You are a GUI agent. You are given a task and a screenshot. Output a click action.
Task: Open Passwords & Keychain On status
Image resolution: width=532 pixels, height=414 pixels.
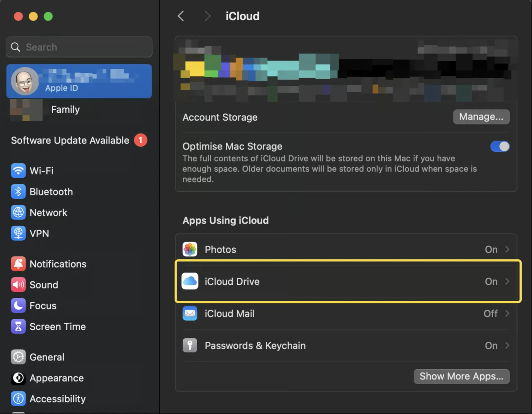(x=491, y=346)
